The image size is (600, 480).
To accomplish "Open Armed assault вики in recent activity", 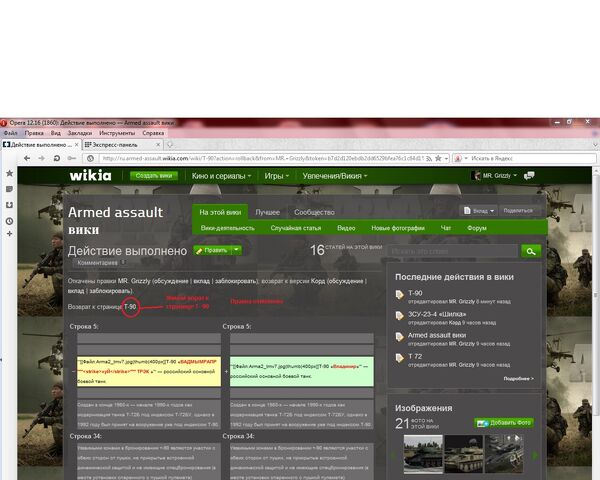I will pyautogui.click(x=437, y=335).
